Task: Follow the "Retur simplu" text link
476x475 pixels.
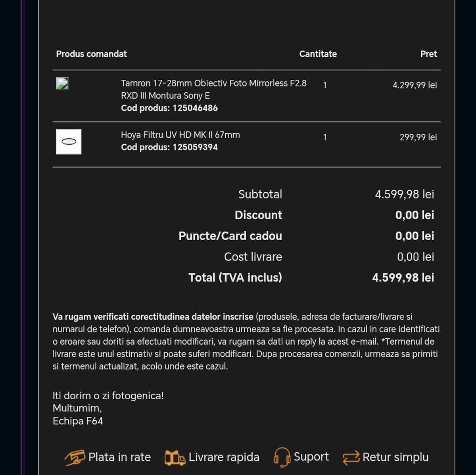Action: pos(395,457)
